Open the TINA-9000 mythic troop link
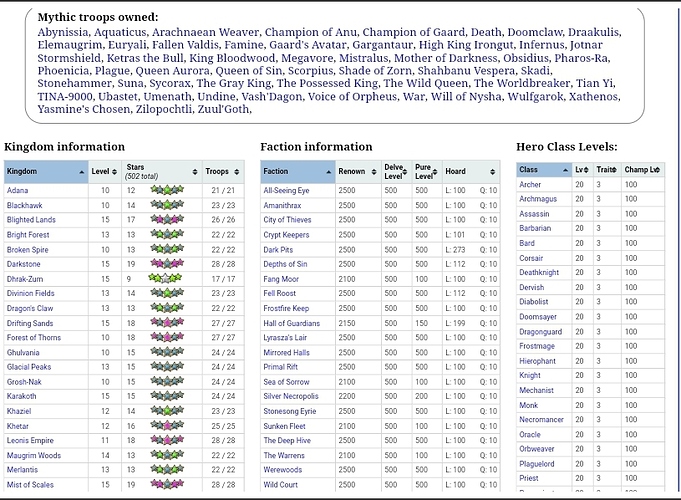This screenshot has width=681, height=500. (x=65, y=96)
